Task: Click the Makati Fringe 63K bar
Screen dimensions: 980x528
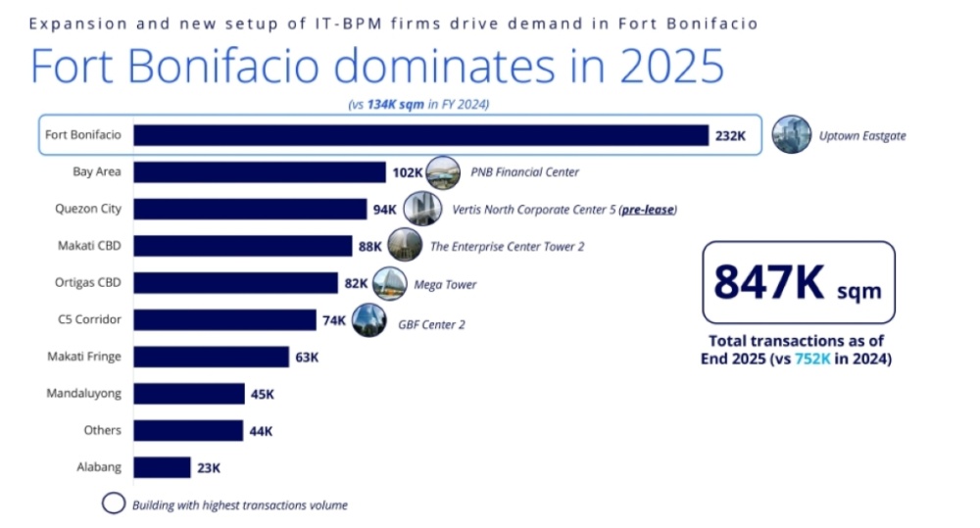Action: (211, 357)
